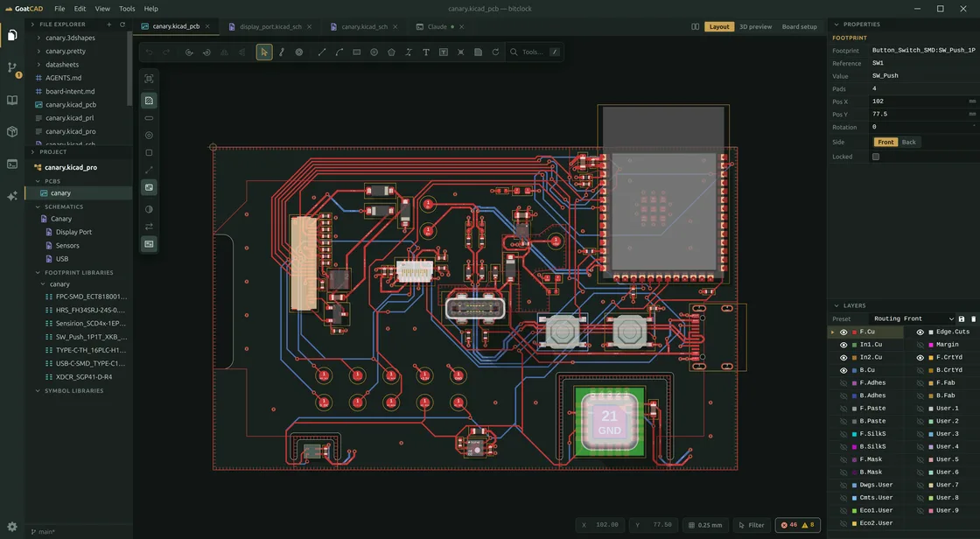
Task: Open the terminal panel icon in the sidebar
Action: (12, 164)
